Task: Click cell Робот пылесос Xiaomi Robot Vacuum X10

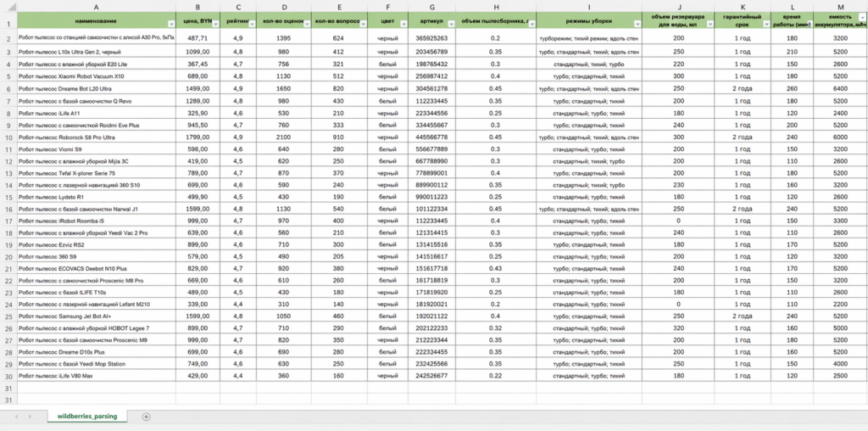Action: tap(97, 76)
